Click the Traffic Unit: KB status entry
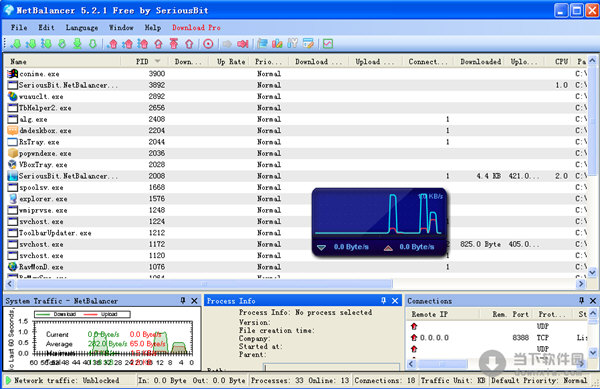Screen dimensions: 600x389 (x=453, y=380)
